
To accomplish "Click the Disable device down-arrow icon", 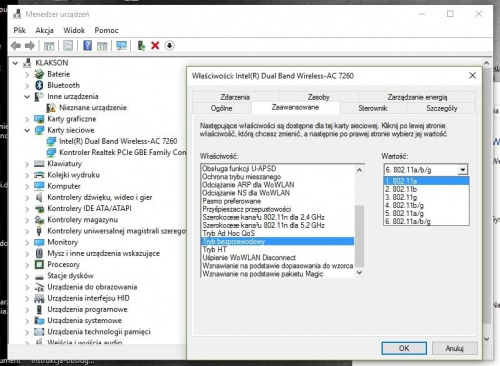I will [x=169, y=46].
